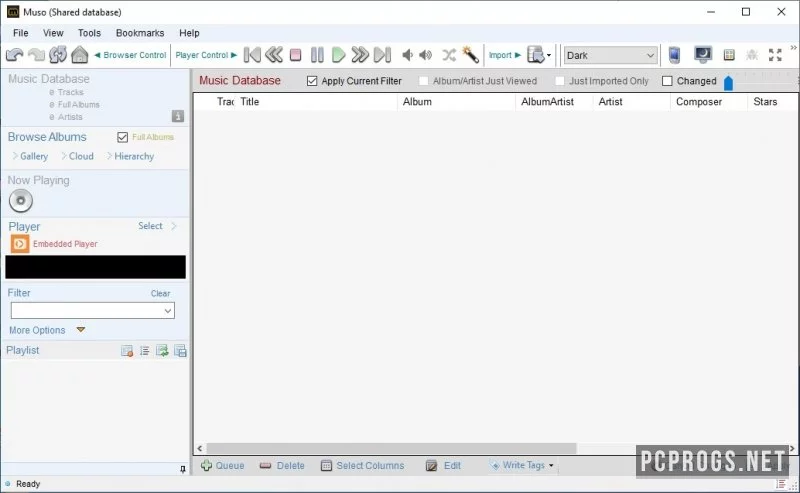The width and height of the screenshot is (800, 493).
Task: Click the Queue button
Action: pos(222,465)
